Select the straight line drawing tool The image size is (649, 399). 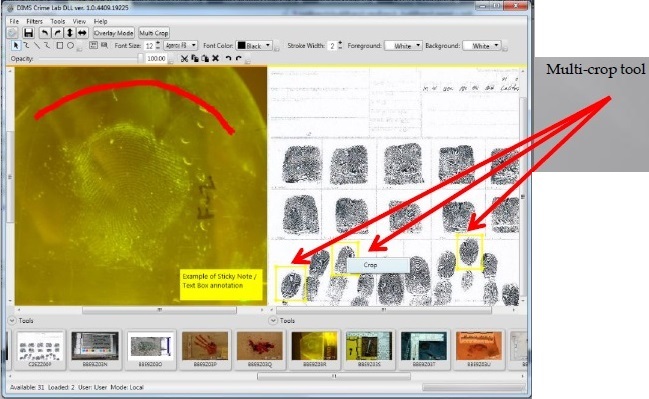pos(37,46)
